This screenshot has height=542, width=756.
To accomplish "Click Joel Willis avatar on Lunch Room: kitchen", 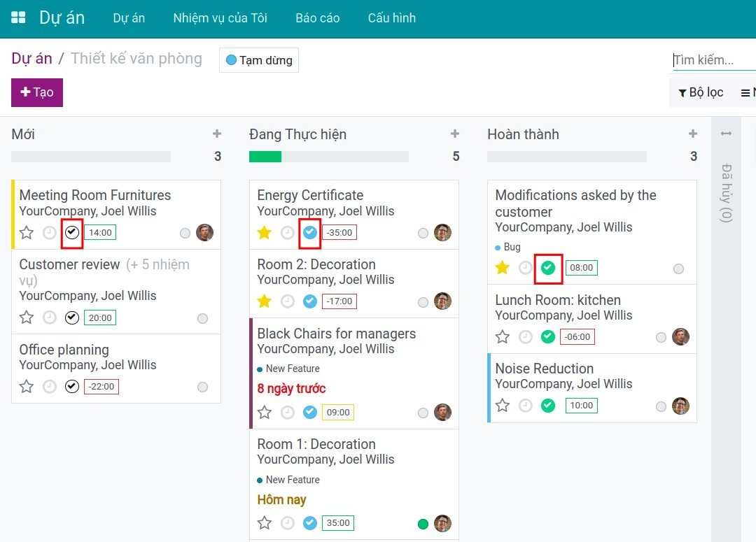I will click(x=680, y=337).
